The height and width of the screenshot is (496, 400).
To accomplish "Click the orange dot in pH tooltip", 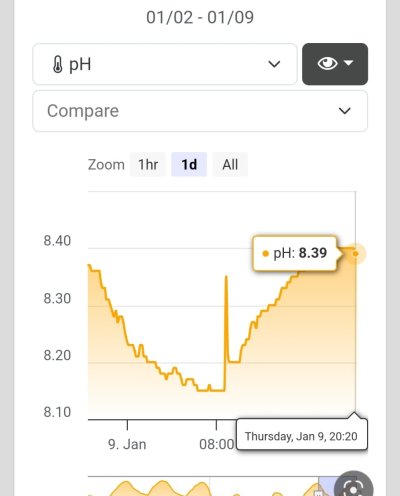I will (266, 254).
